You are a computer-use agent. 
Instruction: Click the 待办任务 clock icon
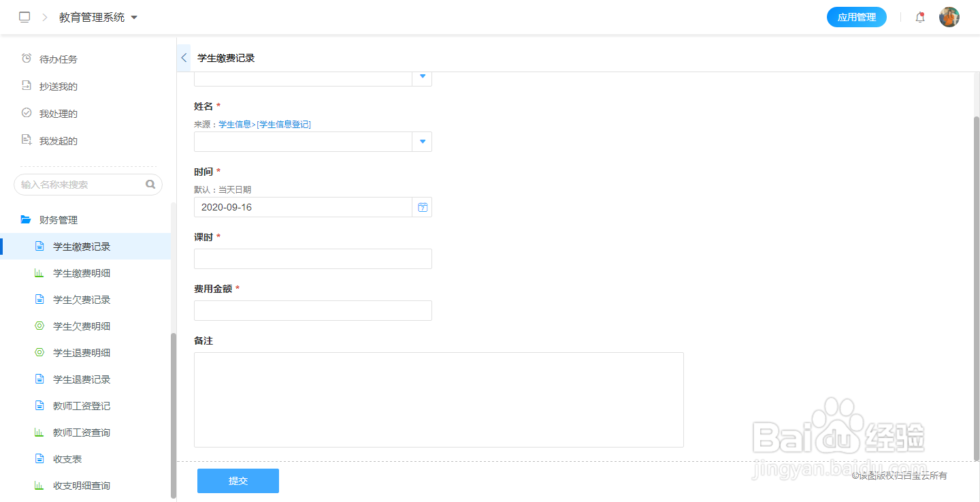pyautogui.click(x=27, y=59)
